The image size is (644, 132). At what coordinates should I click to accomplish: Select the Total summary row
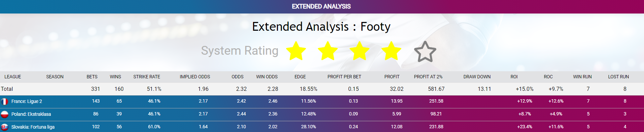pos(322,89)
